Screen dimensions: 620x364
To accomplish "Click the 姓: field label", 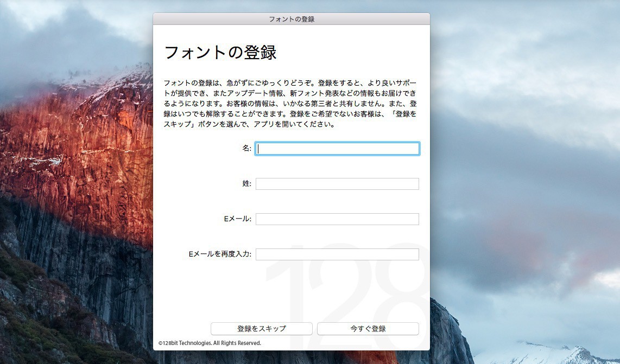I will click(246, 183).
